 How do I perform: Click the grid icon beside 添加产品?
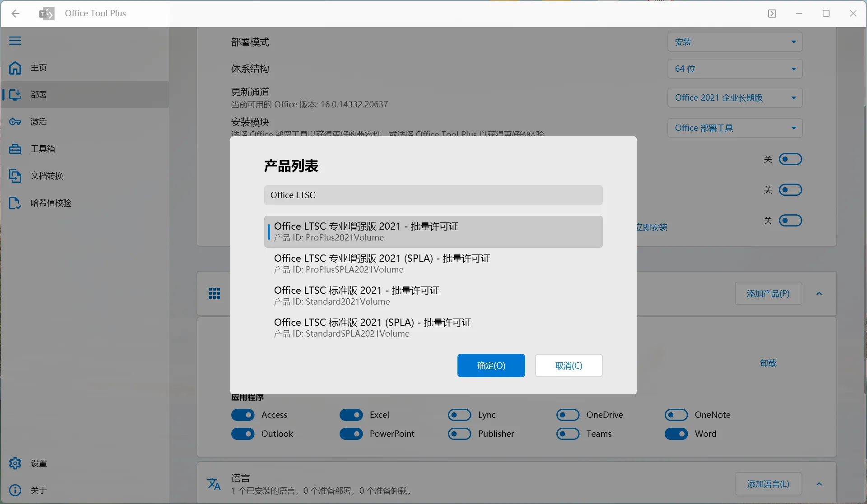point(214,293)
